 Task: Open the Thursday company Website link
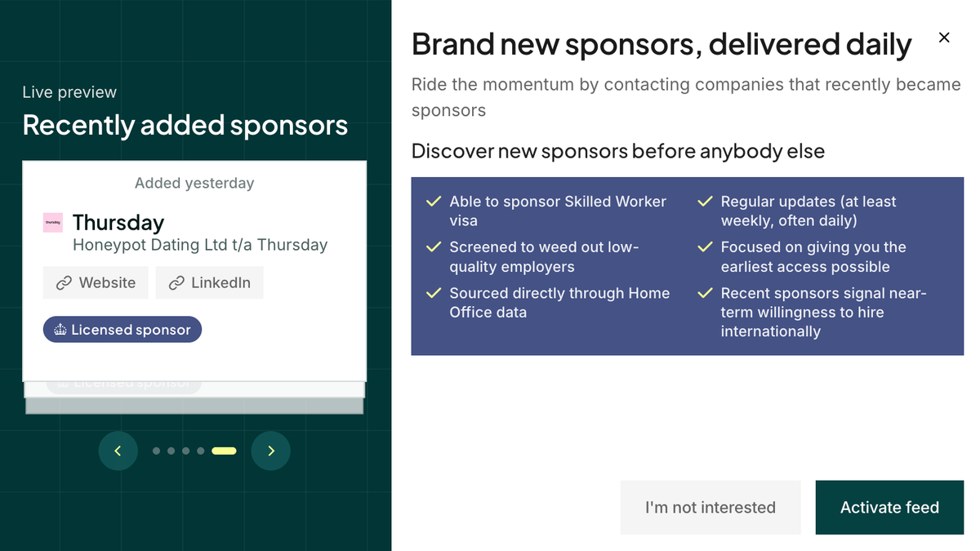(x=96, y=282)
